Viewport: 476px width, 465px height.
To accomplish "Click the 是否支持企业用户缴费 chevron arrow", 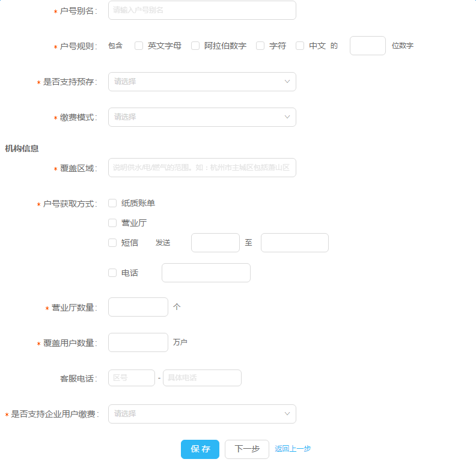I will pos(287,414).
